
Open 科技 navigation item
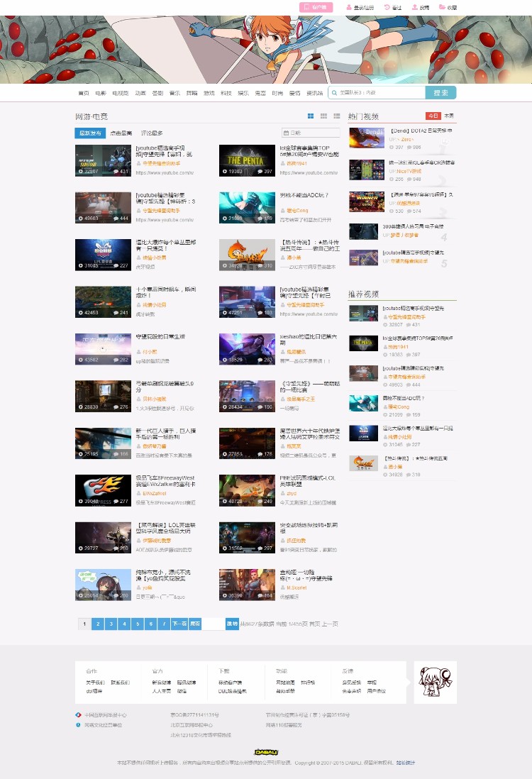coord(226,93)
